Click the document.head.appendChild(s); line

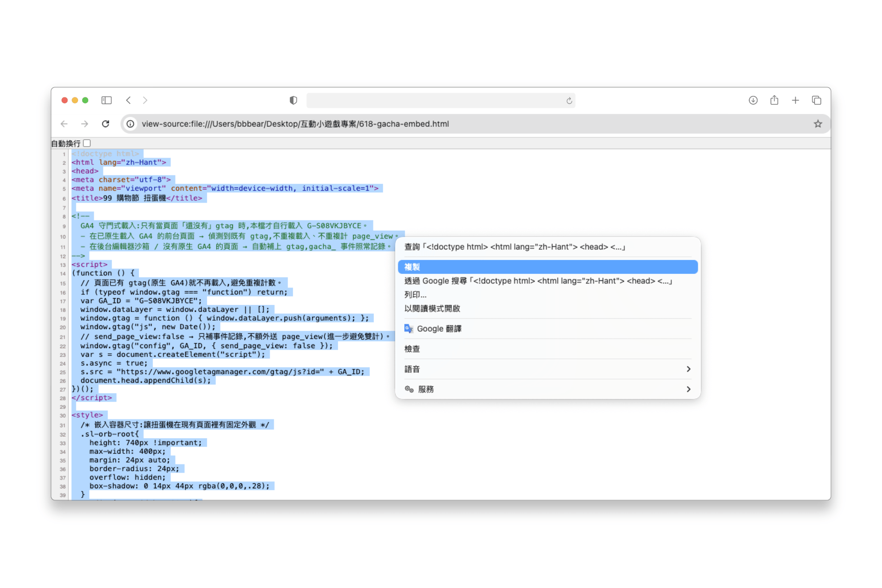coord(146,380)
